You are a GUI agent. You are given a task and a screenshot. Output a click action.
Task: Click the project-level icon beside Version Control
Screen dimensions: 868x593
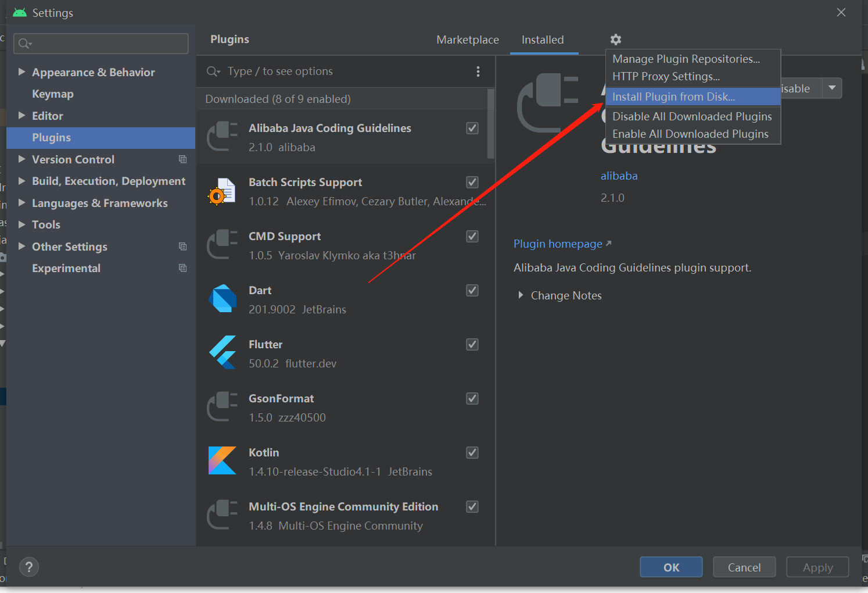click(x=183, y=159)
